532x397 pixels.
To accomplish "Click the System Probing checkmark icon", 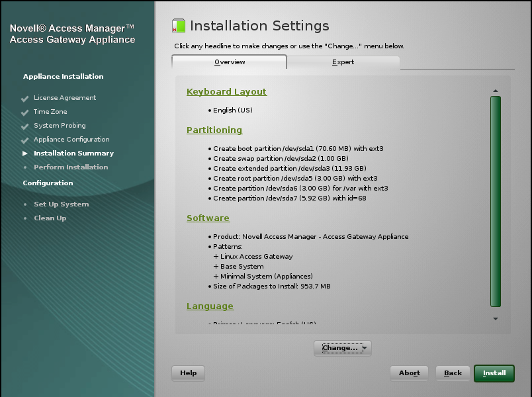I will [24, 126].
